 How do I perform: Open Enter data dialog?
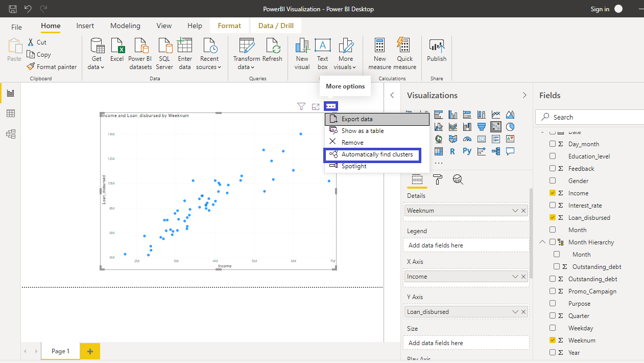[x=185, y=54]
